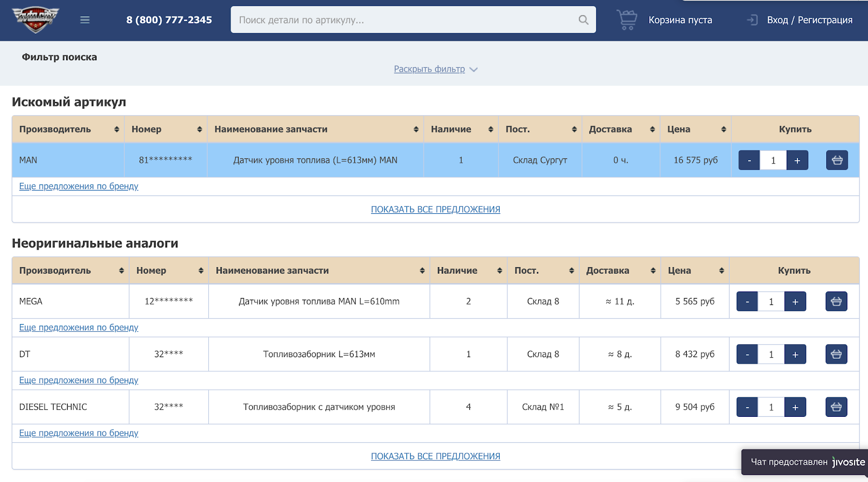Click the chevron next to Раскрыть фильтр
Image resolution: width=868 pixels, height=482 pixels.
pyautogui.click(x=474, y=69)
